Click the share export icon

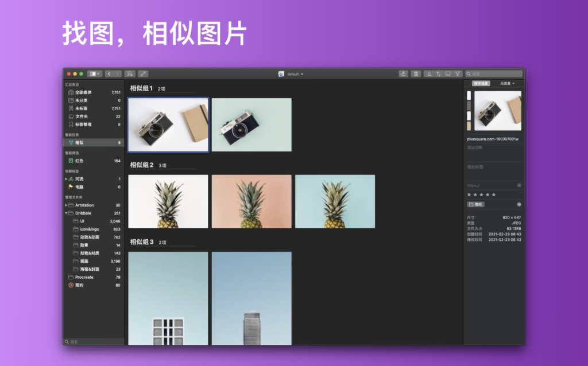tap(404, 73)
